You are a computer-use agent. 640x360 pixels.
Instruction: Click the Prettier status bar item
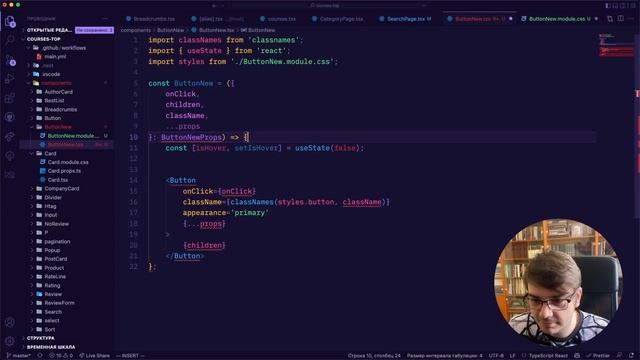598,356
